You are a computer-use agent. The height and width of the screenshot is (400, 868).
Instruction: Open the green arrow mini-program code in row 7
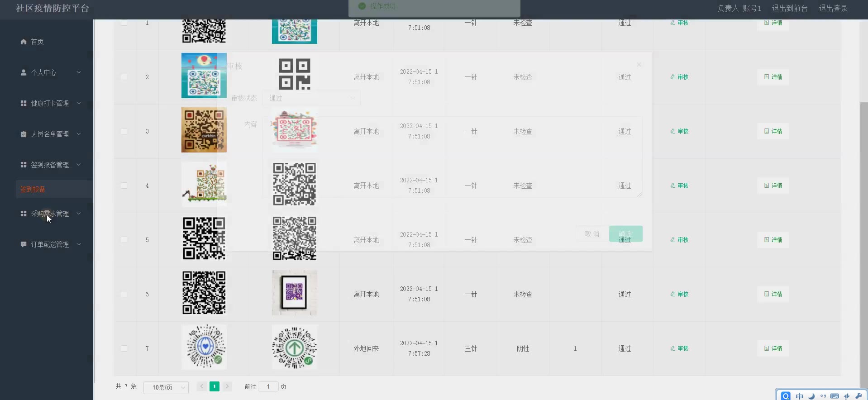point(294,347)
